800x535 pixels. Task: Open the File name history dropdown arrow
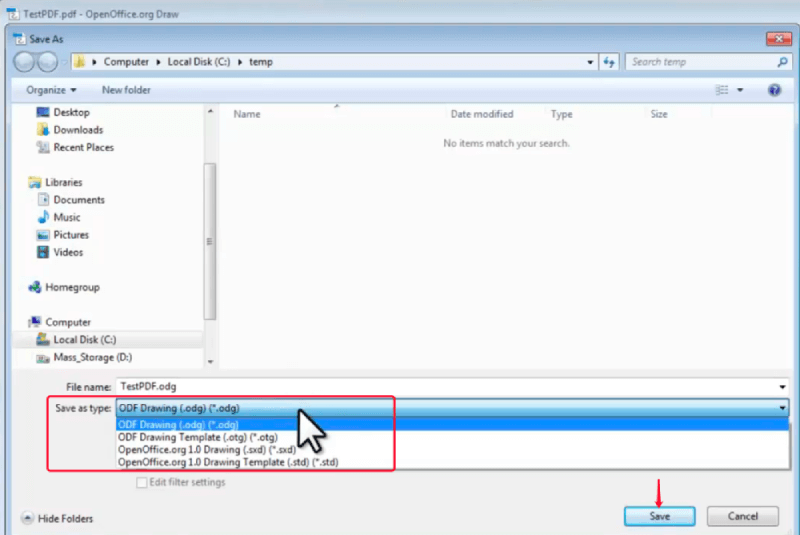(x=782, y=386)
